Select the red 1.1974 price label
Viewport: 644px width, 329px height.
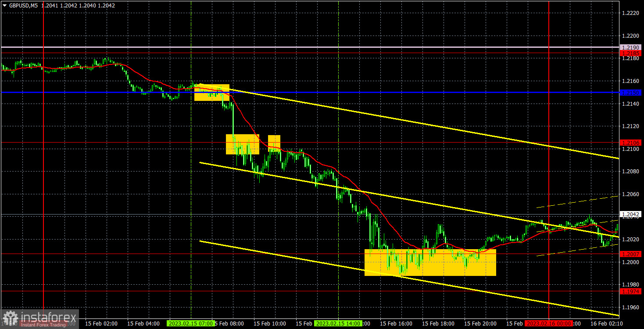pos(631,291)
